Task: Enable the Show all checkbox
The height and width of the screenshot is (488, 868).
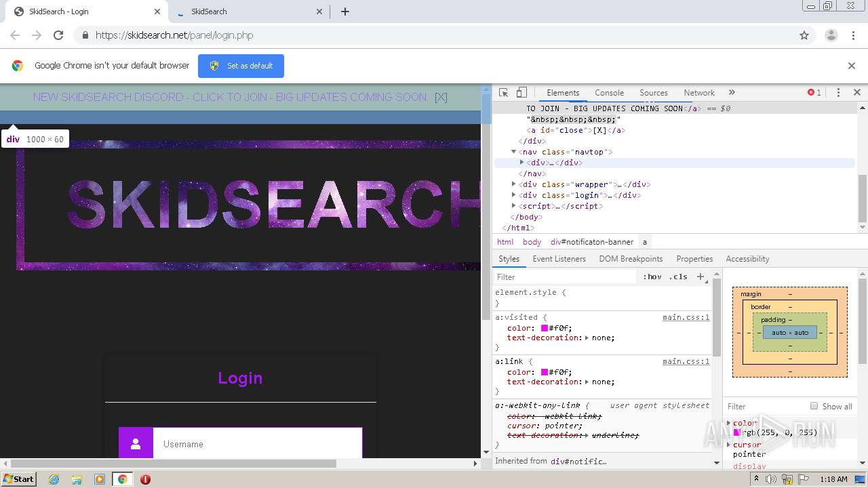Action: [x=814, y=406]
